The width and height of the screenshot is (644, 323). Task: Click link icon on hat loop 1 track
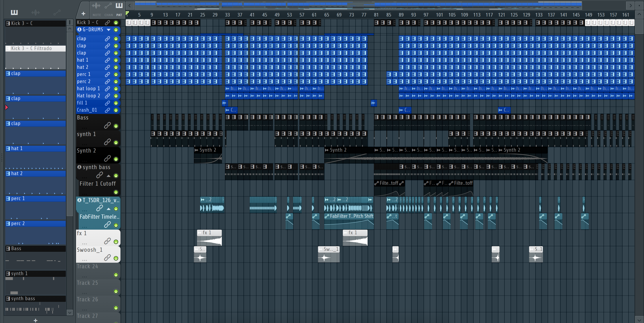(x=107, y=89)
